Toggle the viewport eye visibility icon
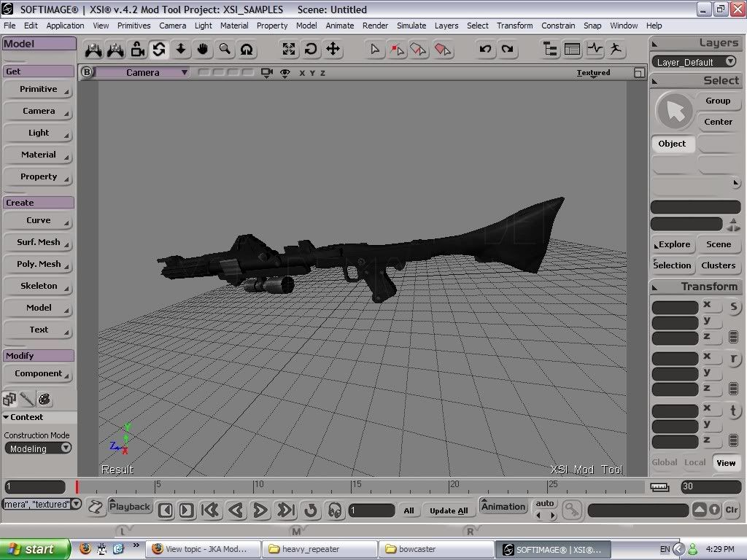Viewport: 747px width, 560px height. pos(285,73)
